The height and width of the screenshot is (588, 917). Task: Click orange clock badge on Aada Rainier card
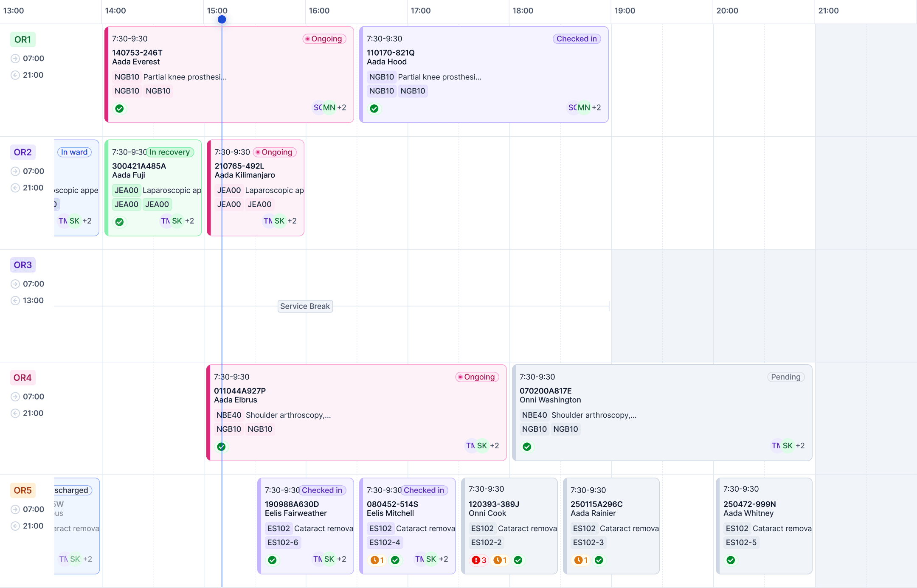[581, 560]
